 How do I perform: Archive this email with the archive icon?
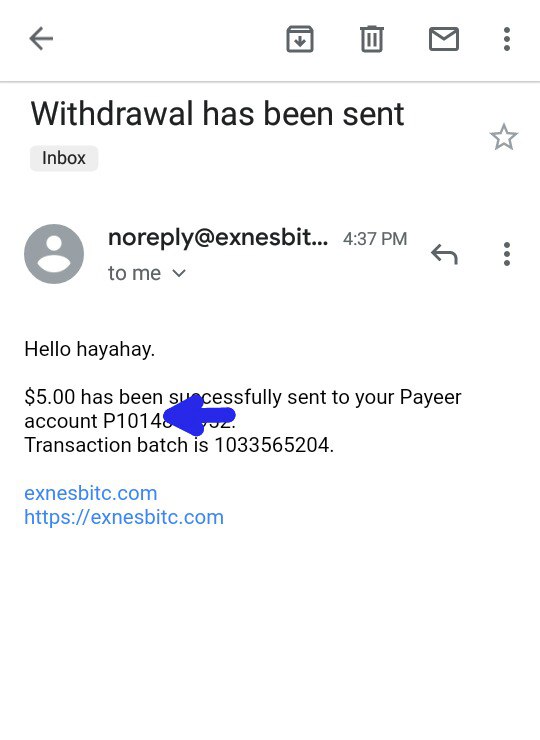click(300, 39)
